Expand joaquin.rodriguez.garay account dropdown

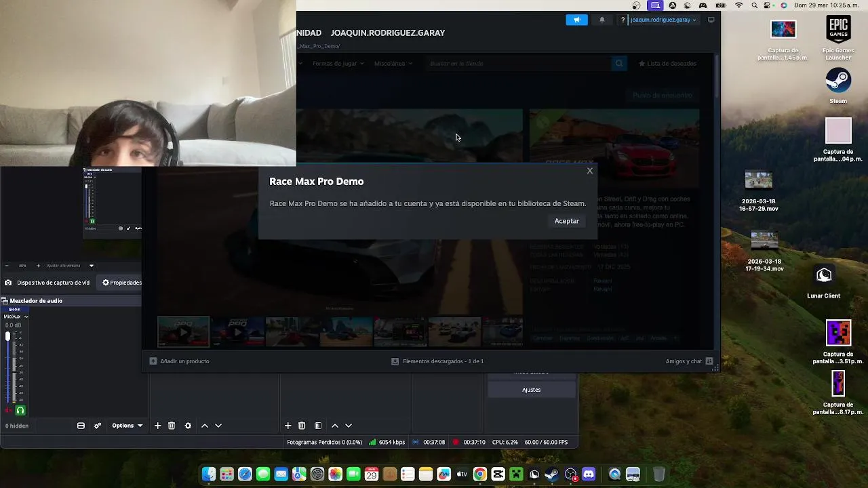coord(663,20)
